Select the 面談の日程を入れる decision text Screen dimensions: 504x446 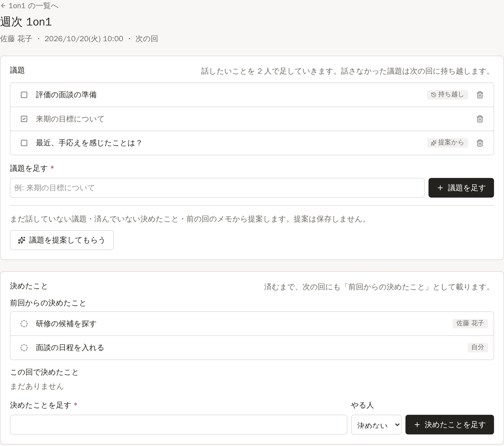coord(70,348)
